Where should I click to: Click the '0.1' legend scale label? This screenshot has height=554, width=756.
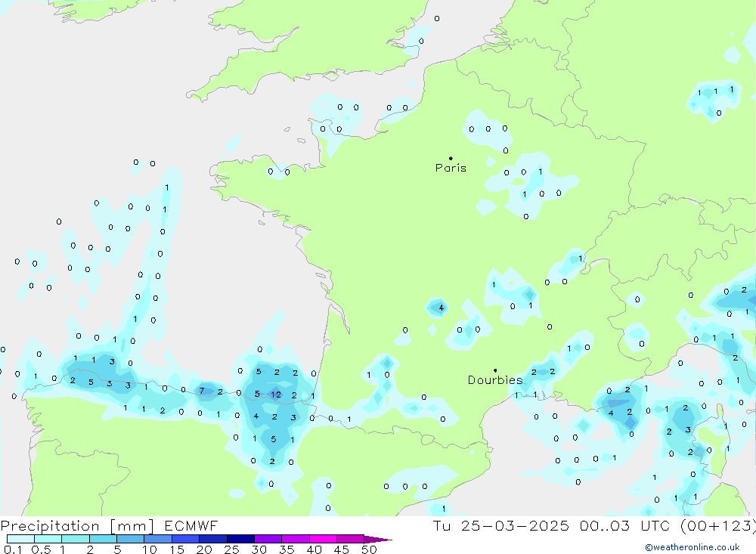point(13,549)
